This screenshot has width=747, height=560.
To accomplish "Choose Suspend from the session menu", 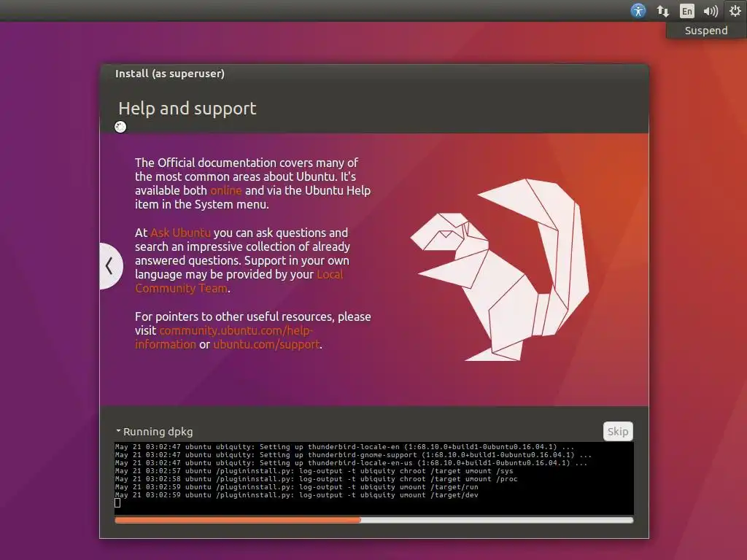I will coord(706,31).
